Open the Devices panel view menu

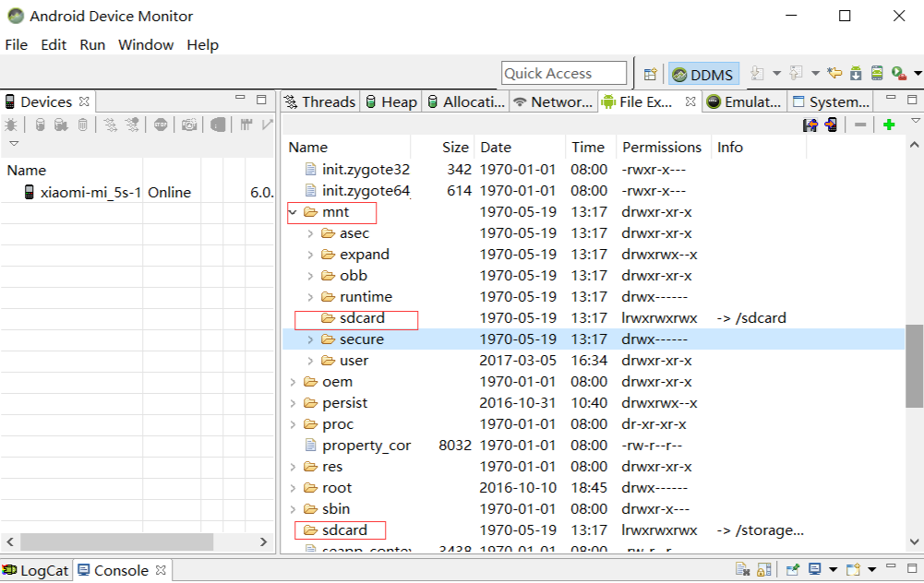pos(13,144)
